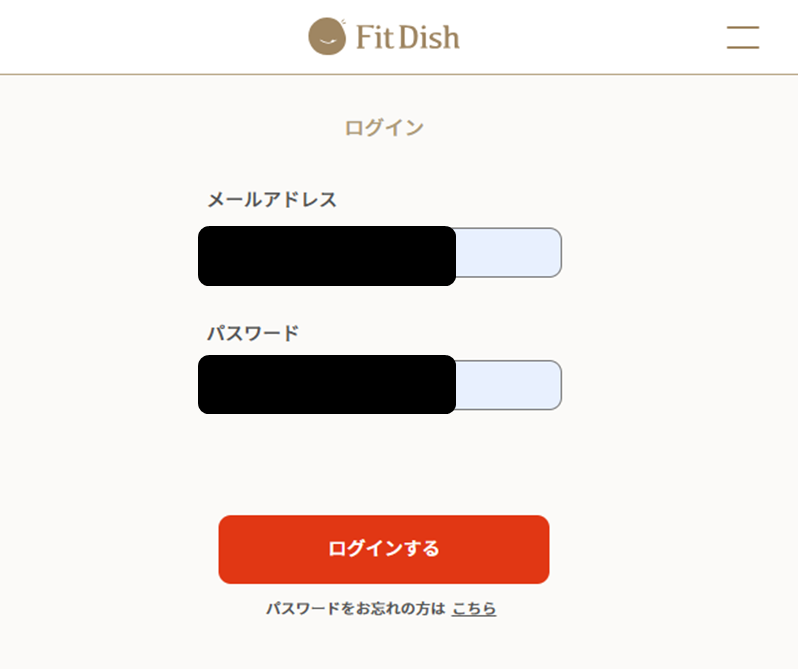Focus the メールアドレス input field

coord(508,253)
